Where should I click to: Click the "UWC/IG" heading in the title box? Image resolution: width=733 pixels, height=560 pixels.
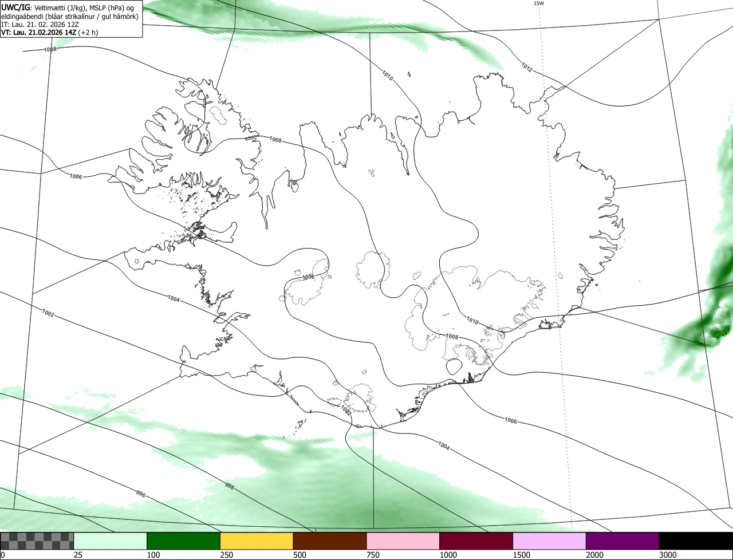point(15,7)
